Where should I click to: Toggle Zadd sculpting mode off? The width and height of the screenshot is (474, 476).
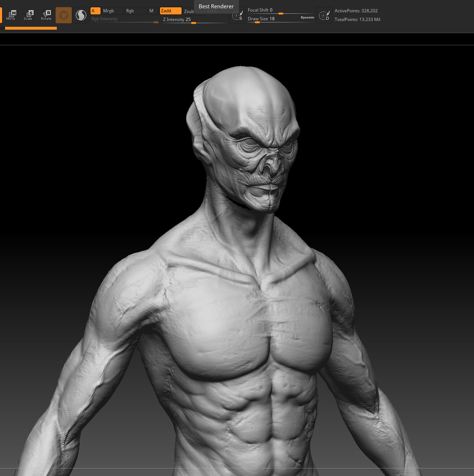(170, 11)
